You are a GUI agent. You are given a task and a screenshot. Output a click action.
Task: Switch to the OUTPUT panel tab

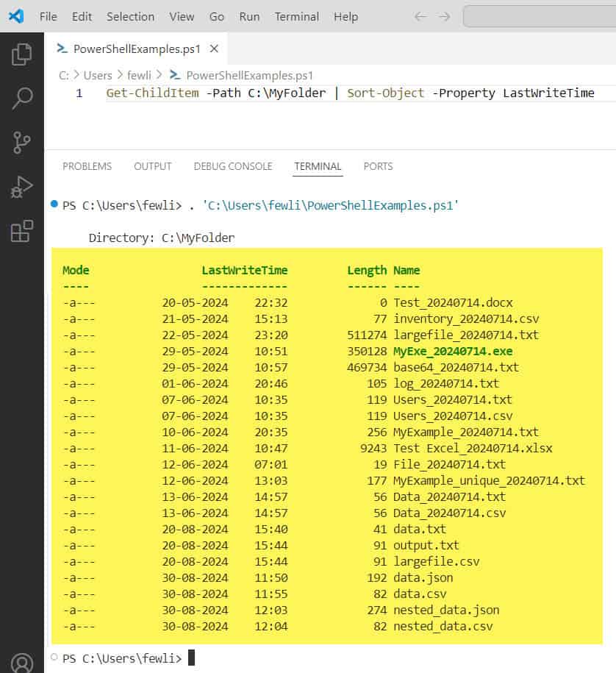[153, 166]
